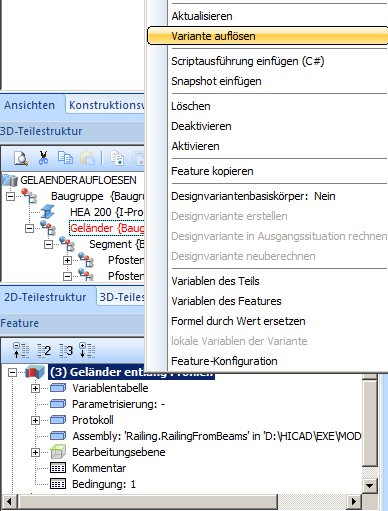This screenshot has width=388, height=511.
Task: Select Löschen from the context menu
Action: tap(191, 106)
